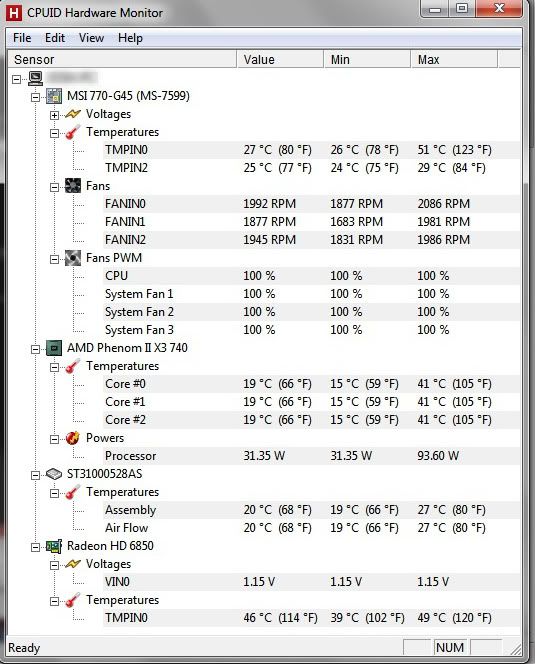Click the computer root node icon
The height and width of the screenshot is (664, 535).
point(36,78)
